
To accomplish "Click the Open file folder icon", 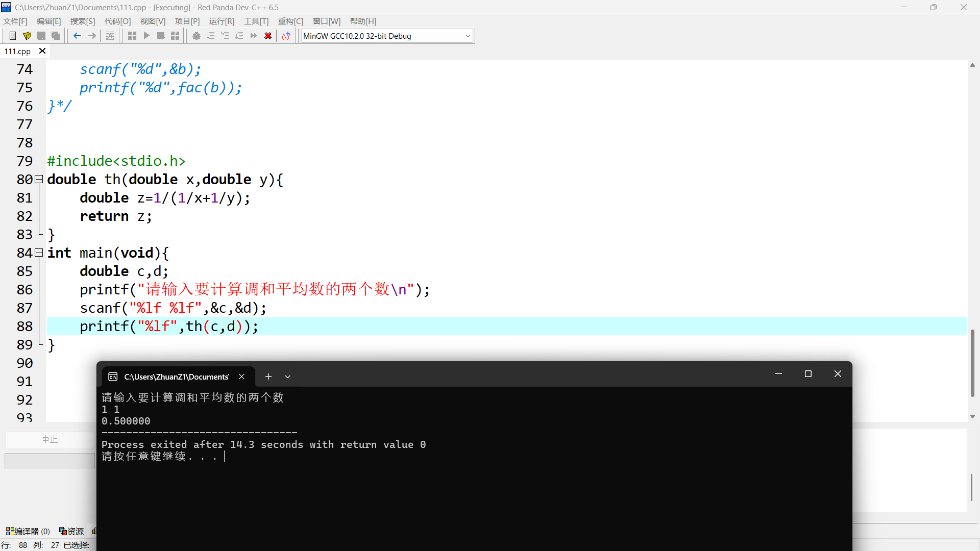I will point(27,36).
